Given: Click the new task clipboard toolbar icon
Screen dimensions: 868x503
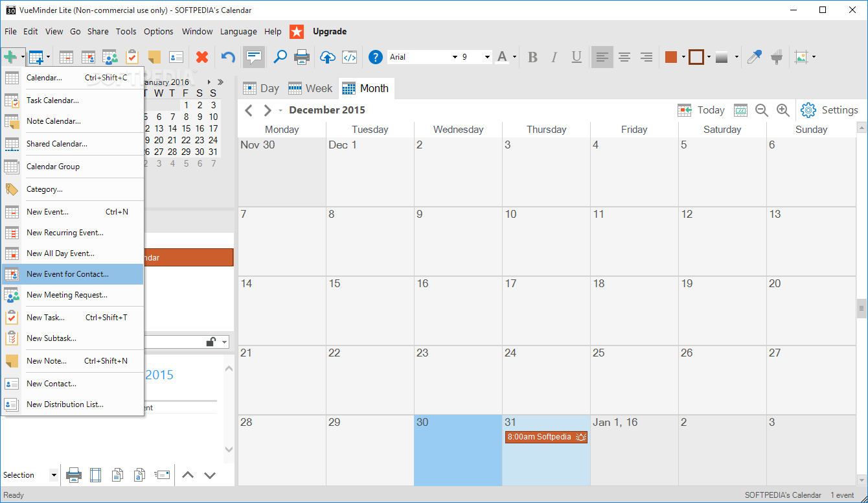Looking at the screenshot, I should click(132, 57).
